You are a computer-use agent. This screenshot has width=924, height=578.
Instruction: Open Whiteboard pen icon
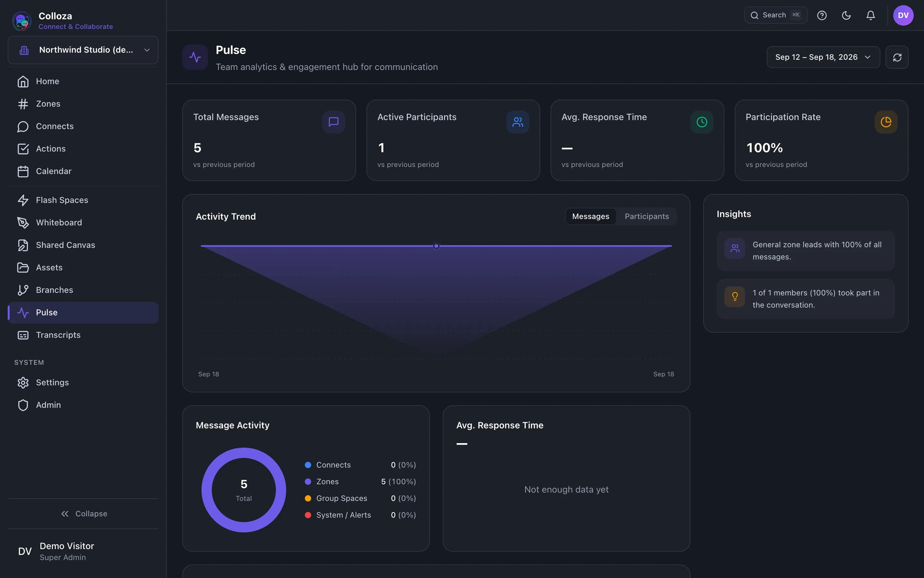coord(23,223)
